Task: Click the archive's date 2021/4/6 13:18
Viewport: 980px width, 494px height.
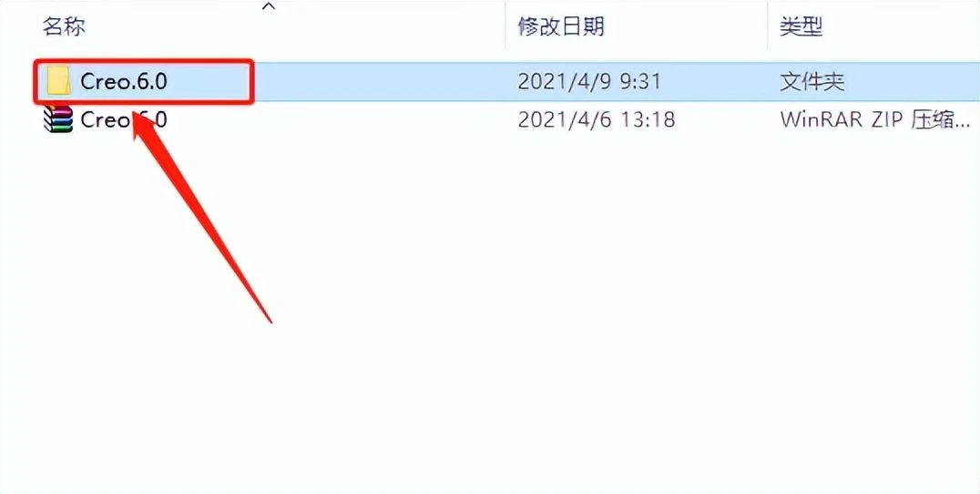Action: 597,118
